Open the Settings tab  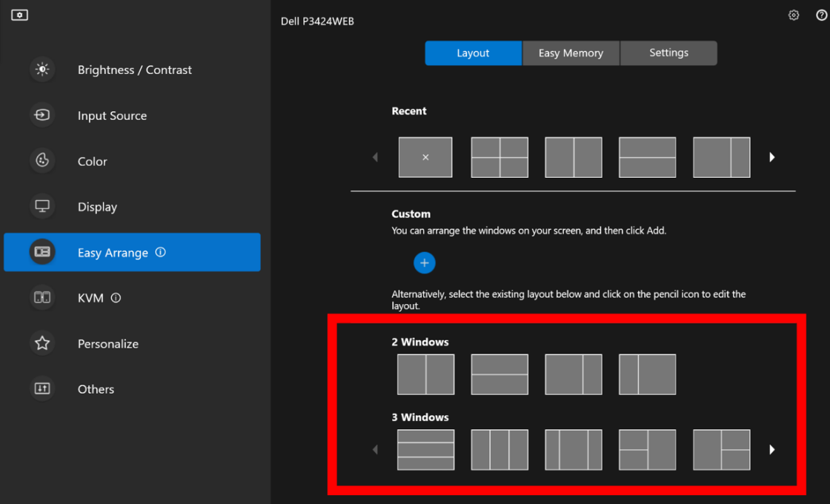tap(668, 53)
